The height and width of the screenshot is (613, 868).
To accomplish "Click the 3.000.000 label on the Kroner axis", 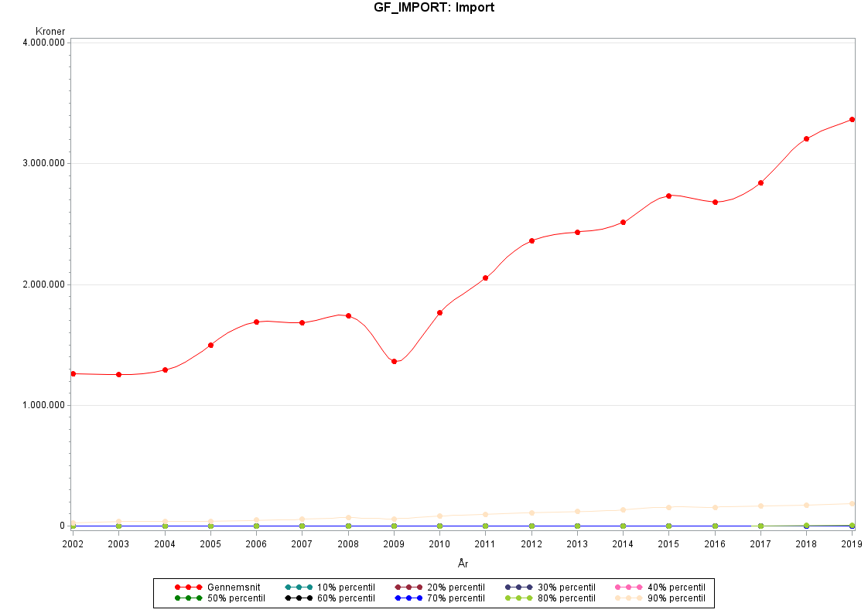I will point(43,163).
